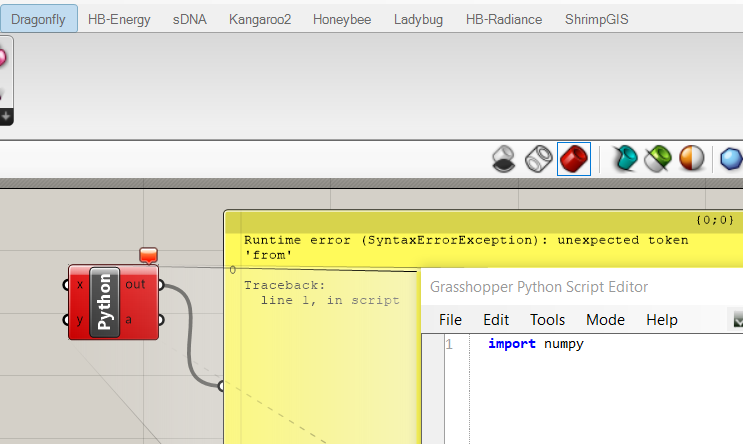Expand the component panel plus button

[6, 116]
